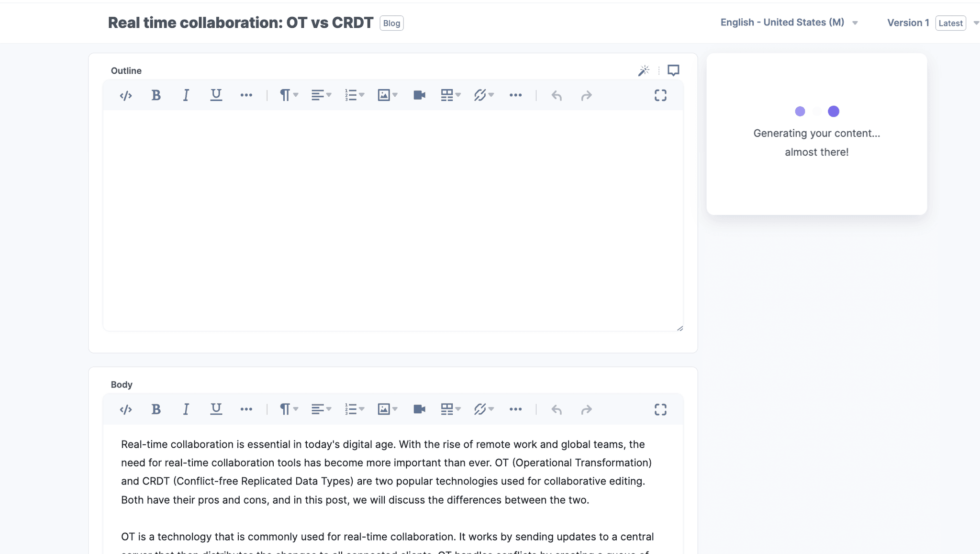Undo last change in Outline editor
Image resolution: width=980 pixels, height=554 pixels.
(x=557, y=95)
